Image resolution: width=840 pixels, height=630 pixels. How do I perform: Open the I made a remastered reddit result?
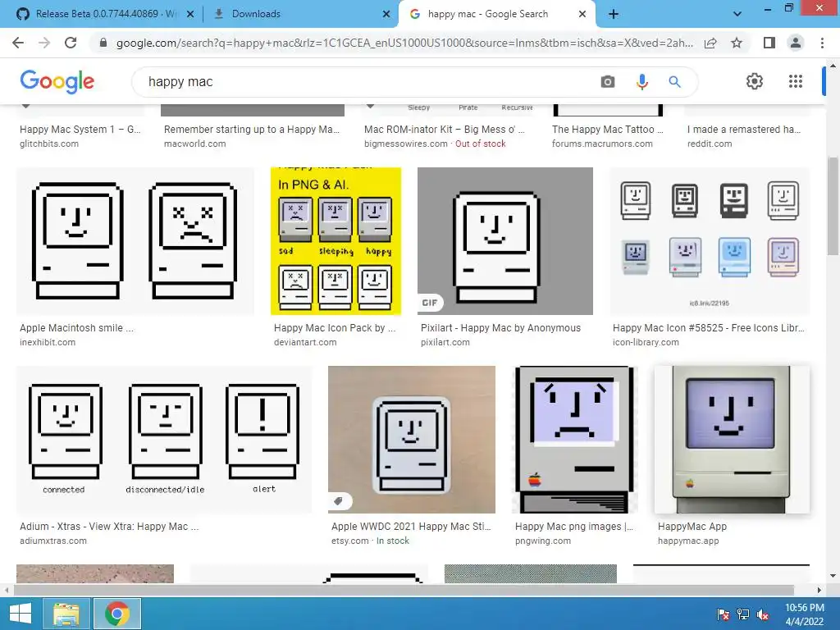744,129
